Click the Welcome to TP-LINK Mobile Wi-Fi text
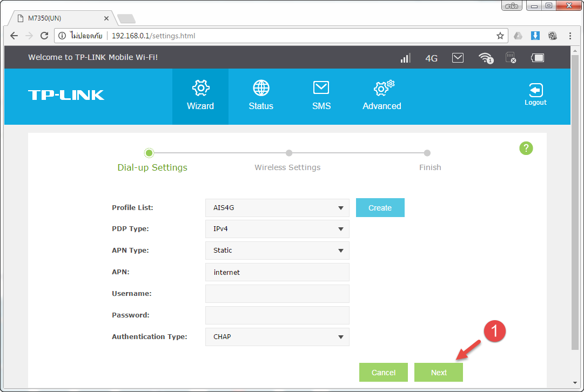Viewport: 584px width, 392px height. coord(93,57)
